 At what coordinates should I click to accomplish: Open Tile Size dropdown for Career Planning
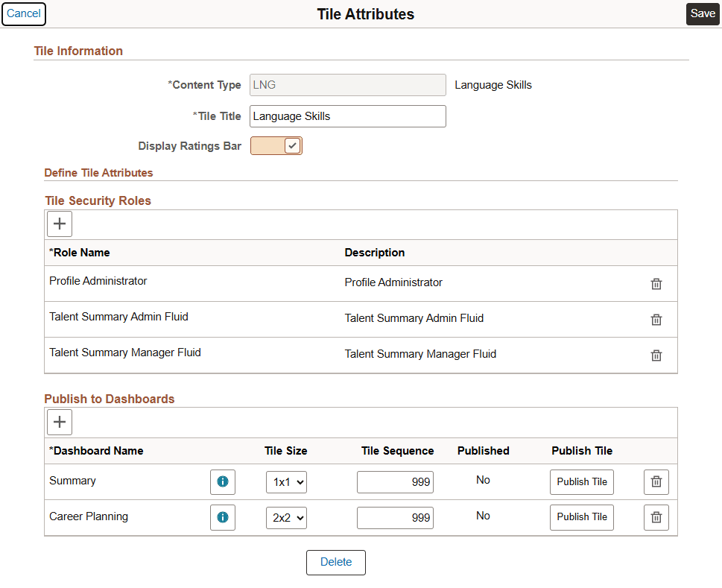pos(286,517)
